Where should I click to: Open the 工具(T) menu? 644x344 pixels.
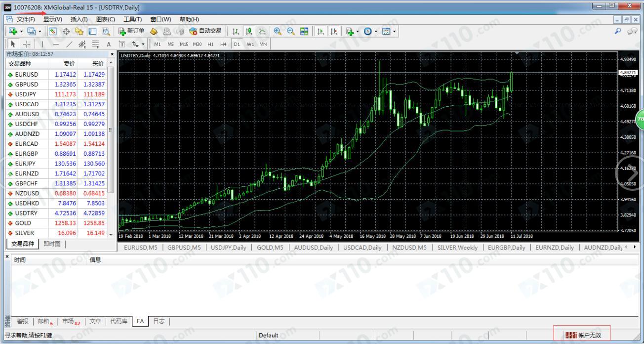(132, 19)
